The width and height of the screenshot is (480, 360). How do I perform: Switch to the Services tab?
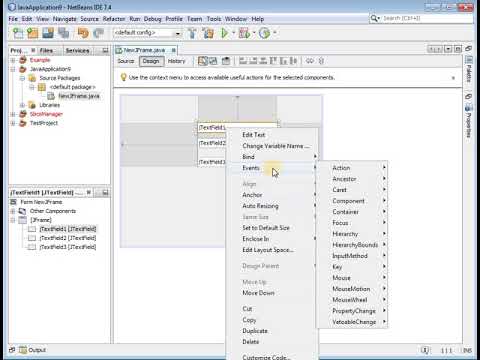pyautogui.click(x=77, y=50)
